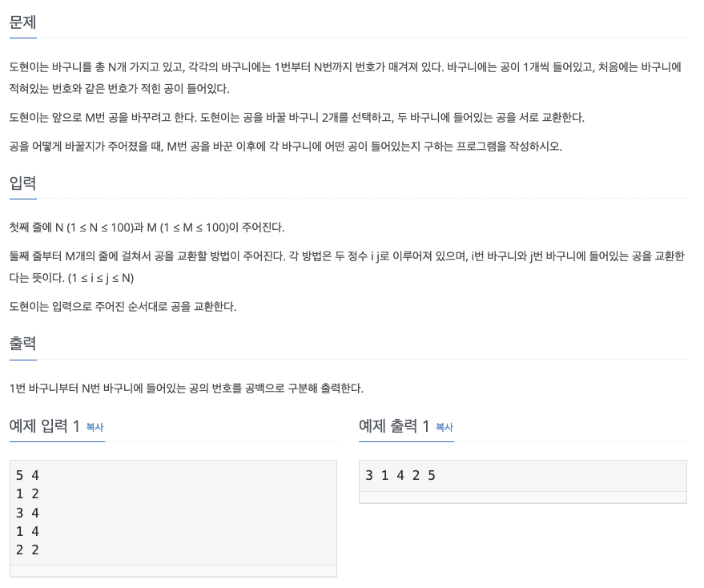Click the final swap line "2 2"
The height and width of the screenshot is (588, 704).
(x=26, y=550)
